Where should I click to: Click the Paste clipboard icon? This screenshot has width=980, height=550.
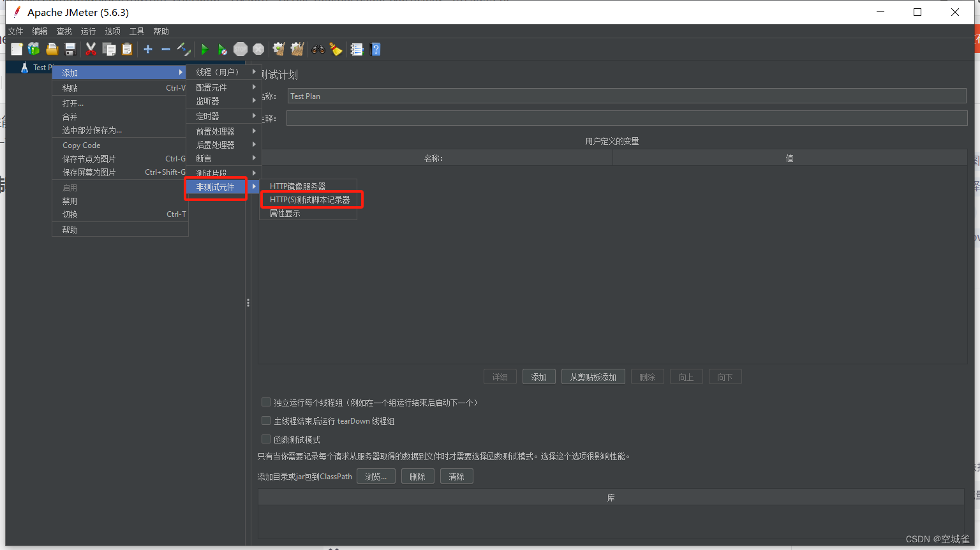(x=127, y=49)
